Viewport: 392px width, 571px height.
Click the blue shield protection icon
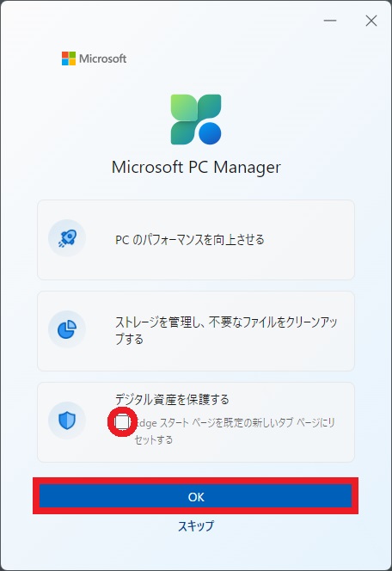tap(67, 421)
